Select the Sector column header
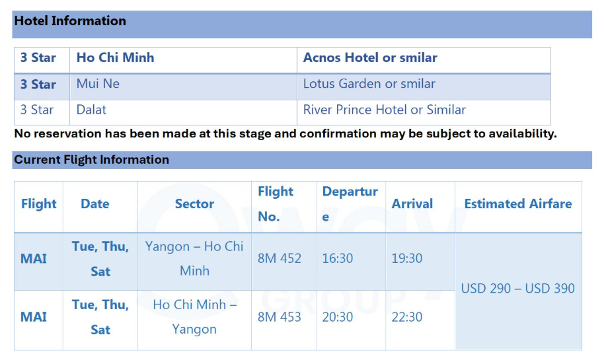This screenshot has height=364, width=604. (x=194, y=204)
